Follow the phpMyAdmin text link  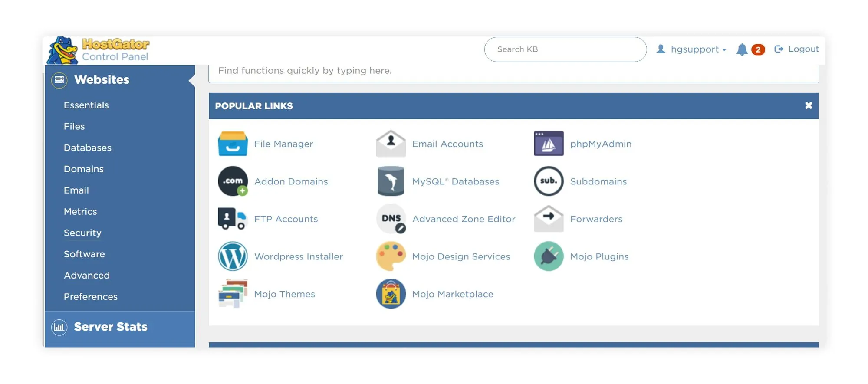pos(601,144)
